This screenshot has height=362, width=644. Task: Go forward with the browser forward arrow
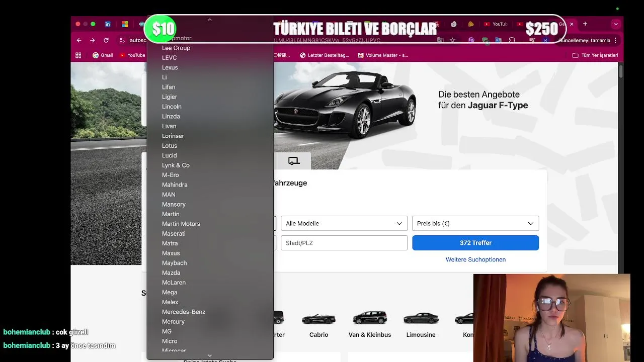pyautogui.click(x=92, y=40)
